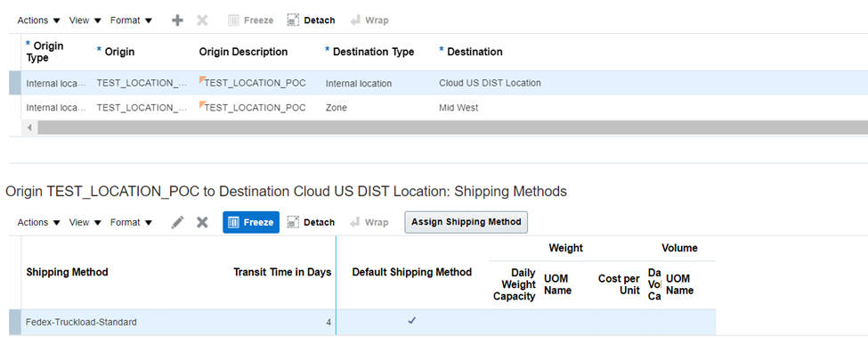The width and height of the screenshot is (868, 337).
Task: Select the Fedex-Truckload-Standard row
Action: (x=369, y=322)
